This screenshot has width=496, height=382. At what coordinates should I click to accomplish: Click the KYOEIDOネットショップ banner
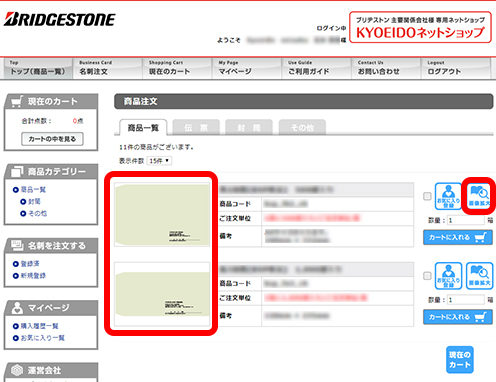(x=420, y=27)
